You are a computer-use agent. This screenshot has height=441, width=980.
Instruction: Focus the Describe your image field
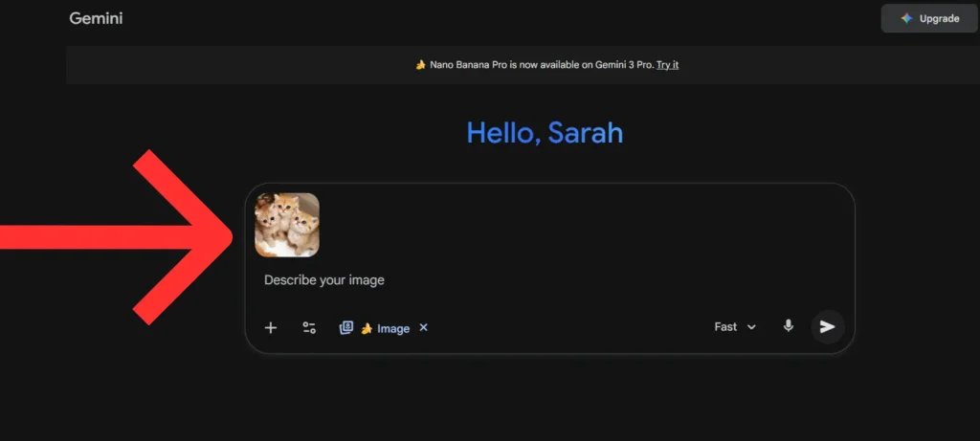point(479,280)
